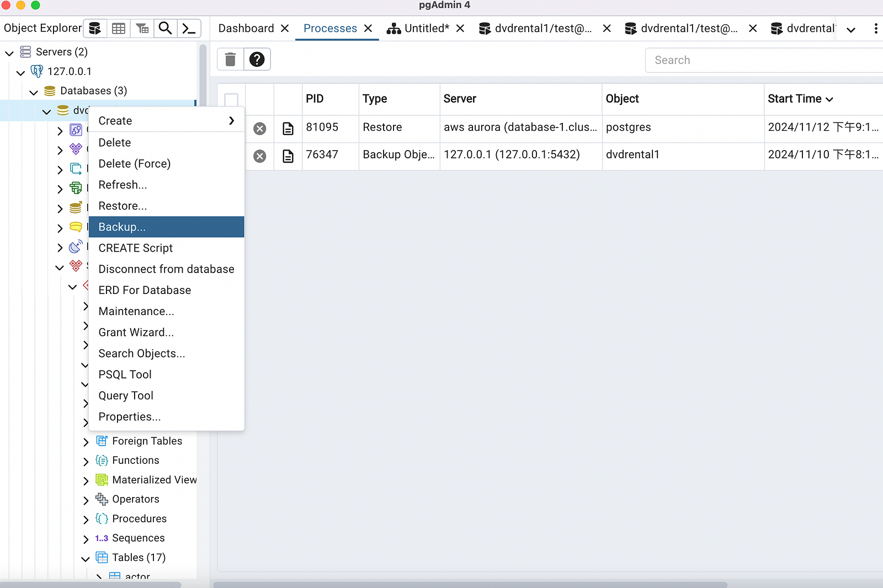
Task: Sort processes by the Start Time column
Action: [800, 99]
